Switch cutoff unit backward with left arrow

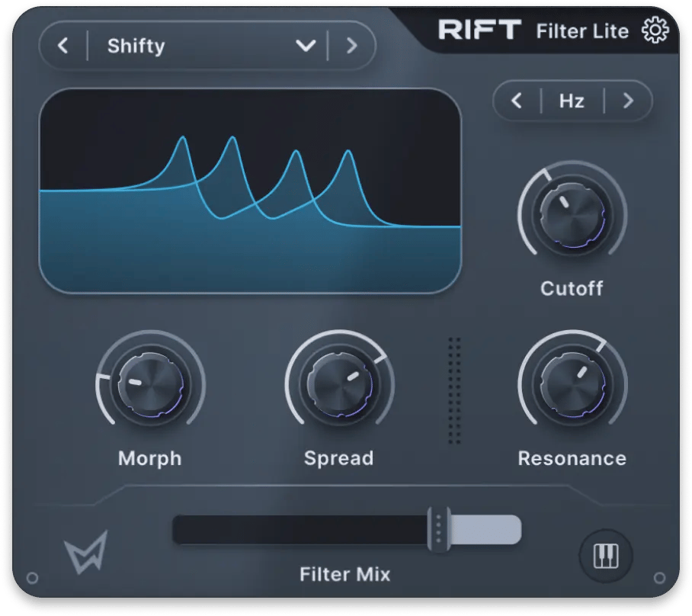coord(517,101)
